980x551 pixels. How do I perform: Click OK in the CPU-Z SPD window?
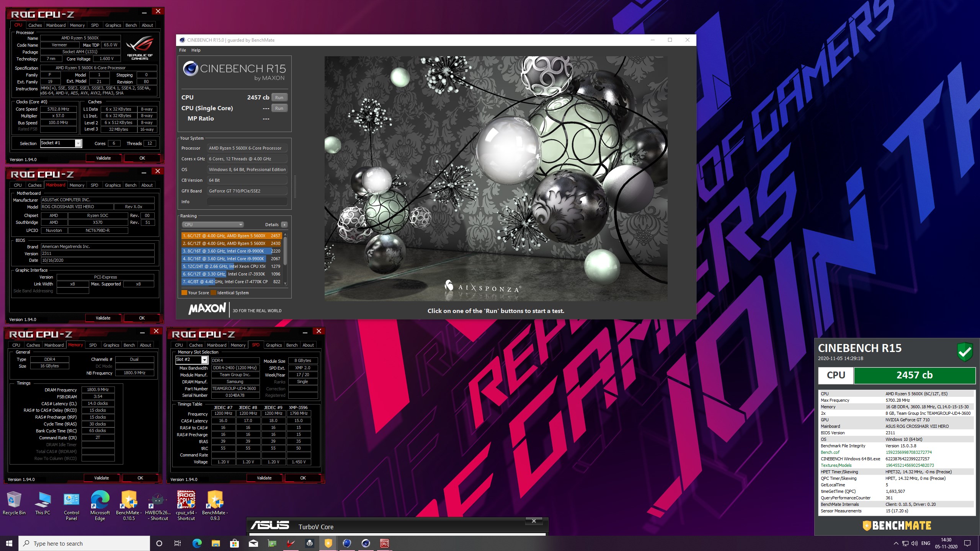pyautogui.click(x=303, y=478)
